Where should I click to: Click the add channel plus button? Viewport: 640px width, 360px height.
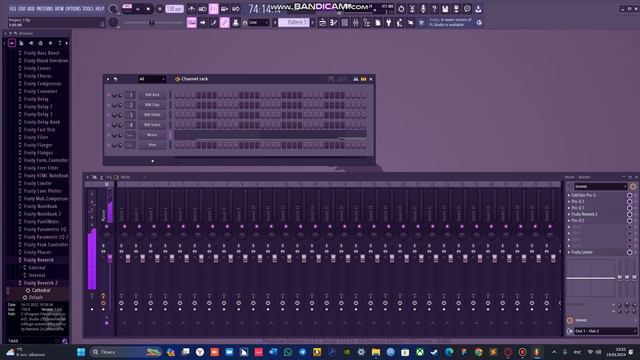pyautogui.click(x=153, y=161)
